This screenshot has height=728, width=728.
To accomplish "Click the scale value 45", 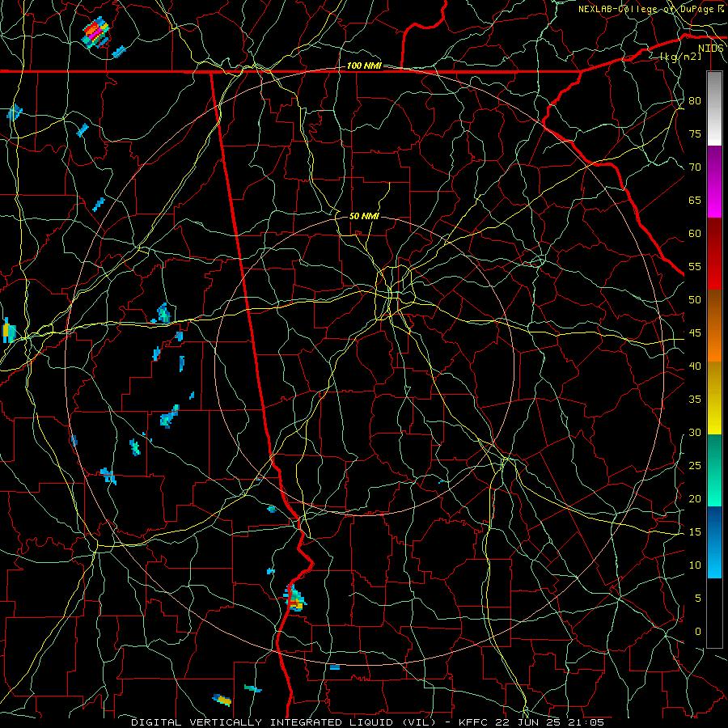I will point(695,333).
